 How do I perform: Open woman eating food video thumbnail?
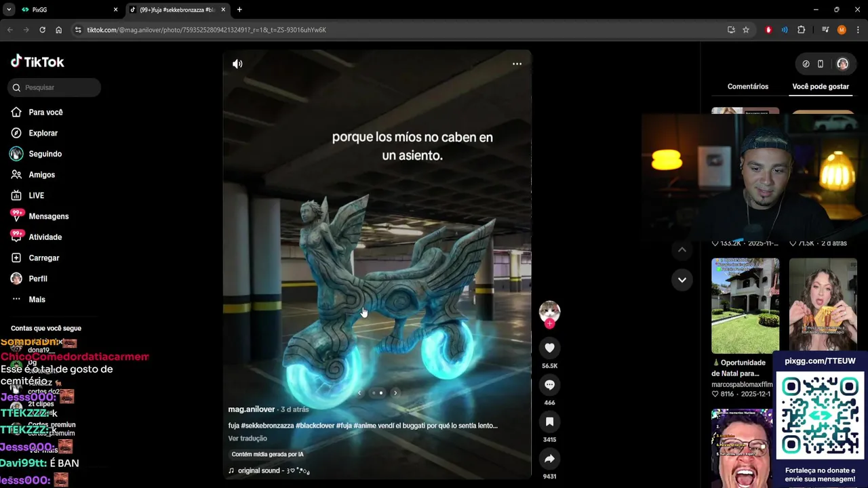[x=823, y=305]
